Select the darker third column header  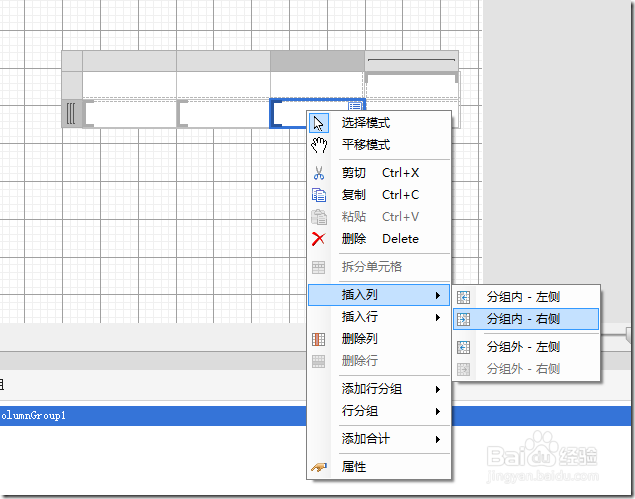317,61
